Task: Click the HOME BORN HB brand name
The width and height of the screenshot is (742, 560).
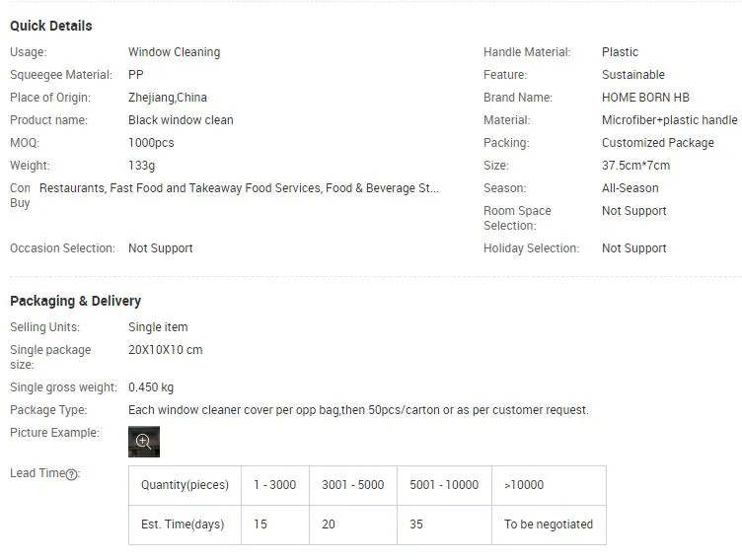Action: (x=645, y=98)
